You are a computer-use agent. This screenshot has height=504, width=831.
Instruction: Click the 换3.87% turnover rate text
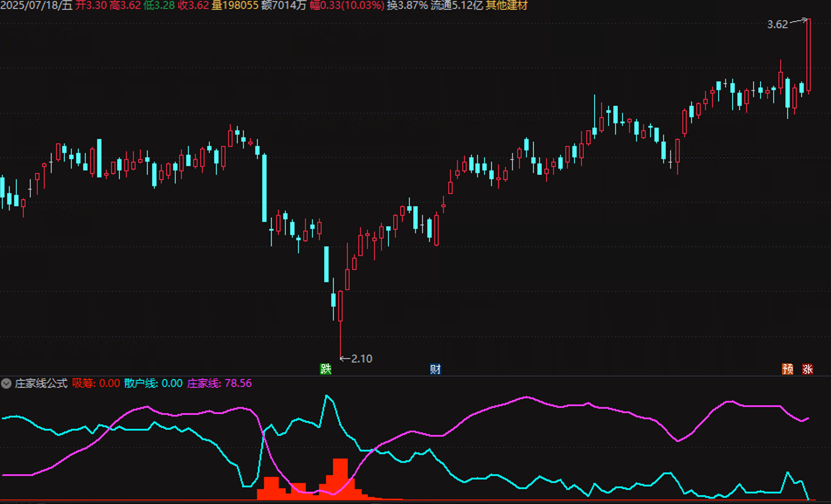coord(407,6)
